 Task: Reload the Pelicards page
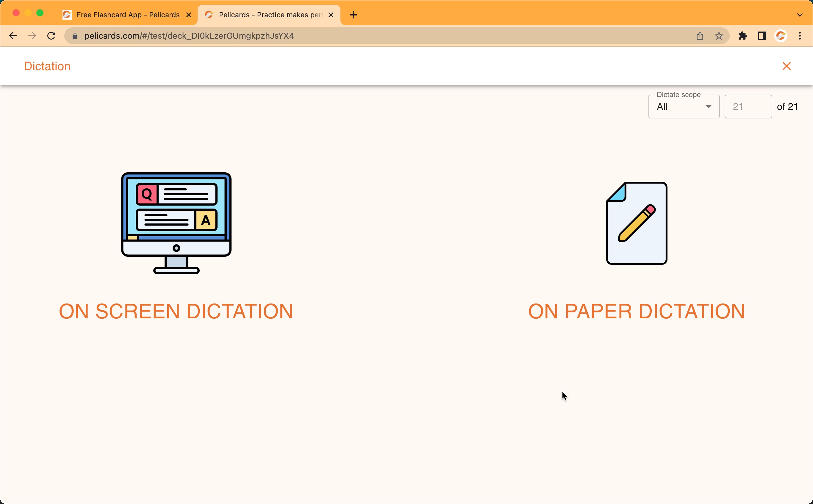(x=51, y=36)
